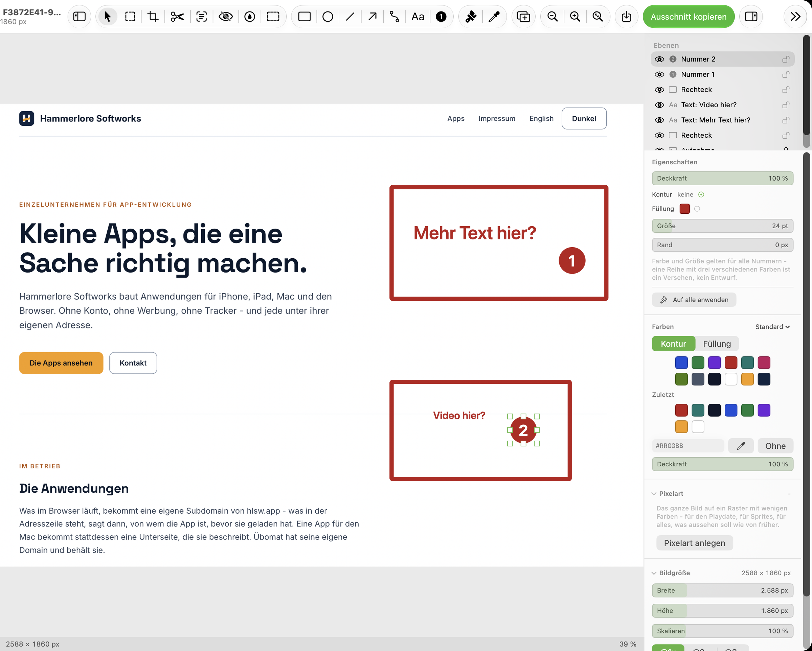Viewport: 812px width, 651px height.
Task: Open Impressum in the page navigation
Action: pyautogui.click(x=497, y=119)
